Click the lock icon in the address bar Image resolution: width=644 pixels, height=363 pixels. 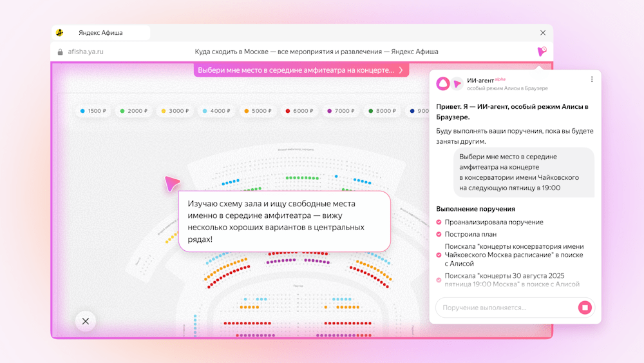coord(61,52)
